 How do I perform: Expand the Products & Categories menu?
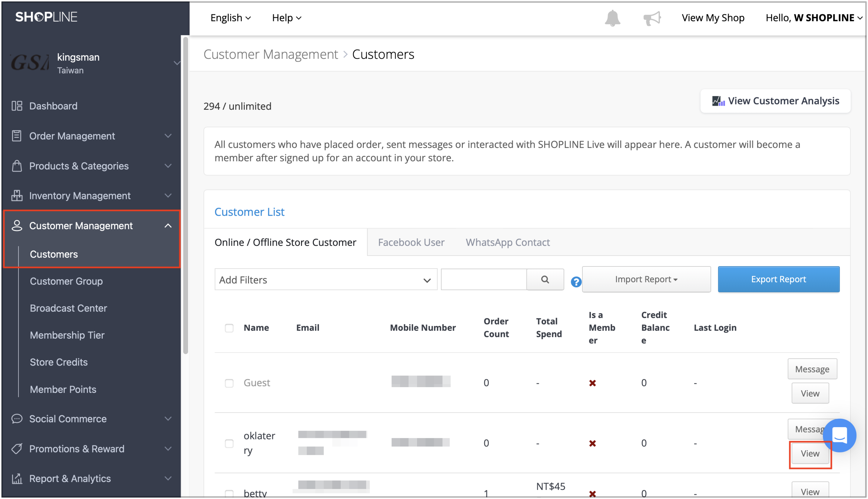168,166
